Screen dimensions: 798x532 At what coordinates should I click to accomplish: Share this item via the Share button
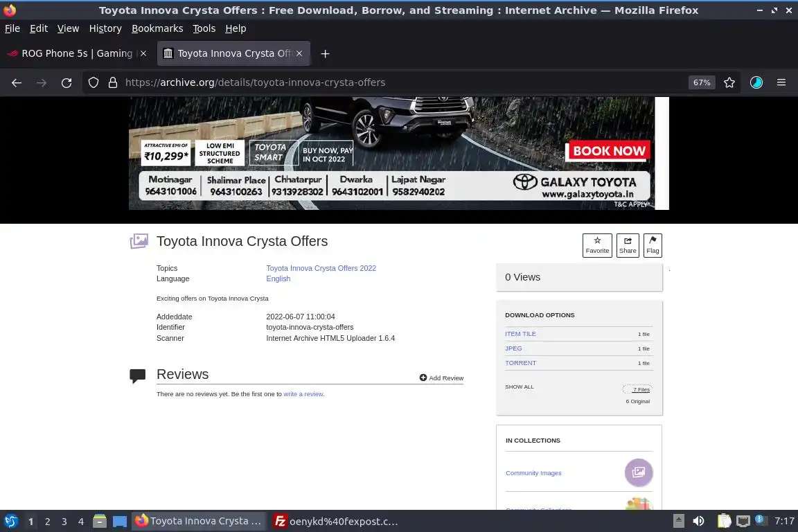pos(628,245)
